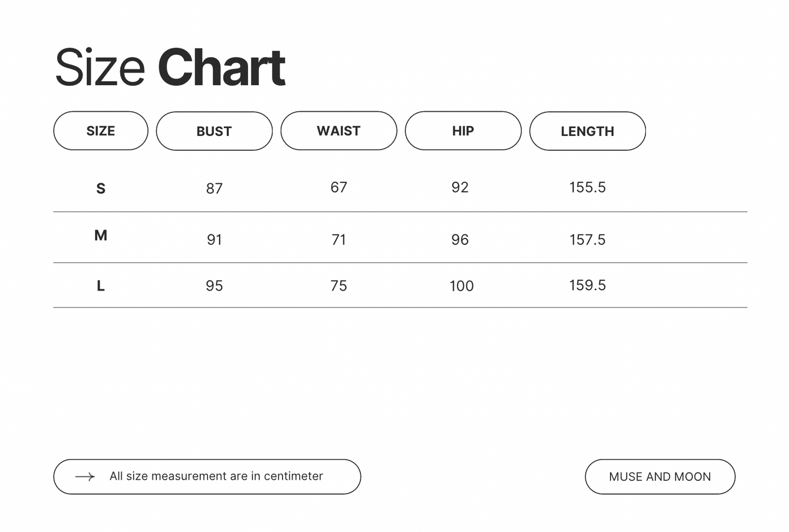Click the LENGTH header pill
This screenshot has width=789, height=532.
click(588, 131)
